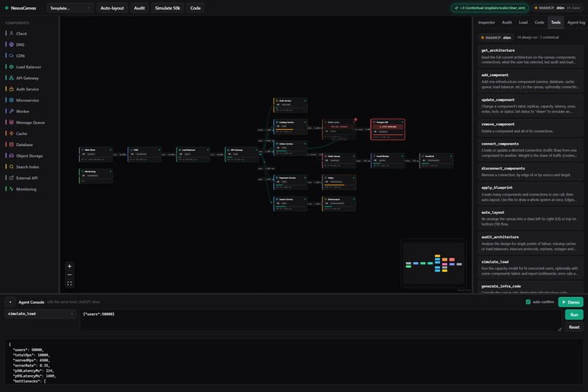
Task: Select the audit_architecture tool card
Action: click(x=530, y=243)
